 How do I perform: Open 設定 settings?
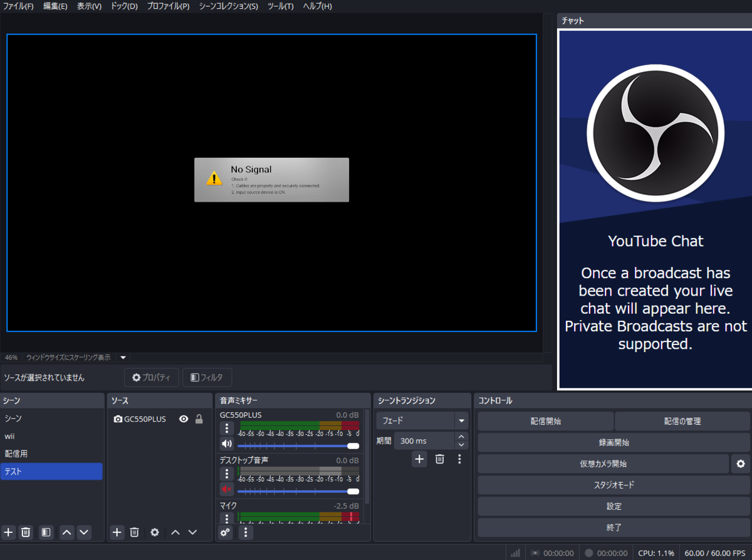[x=614, y=506]
